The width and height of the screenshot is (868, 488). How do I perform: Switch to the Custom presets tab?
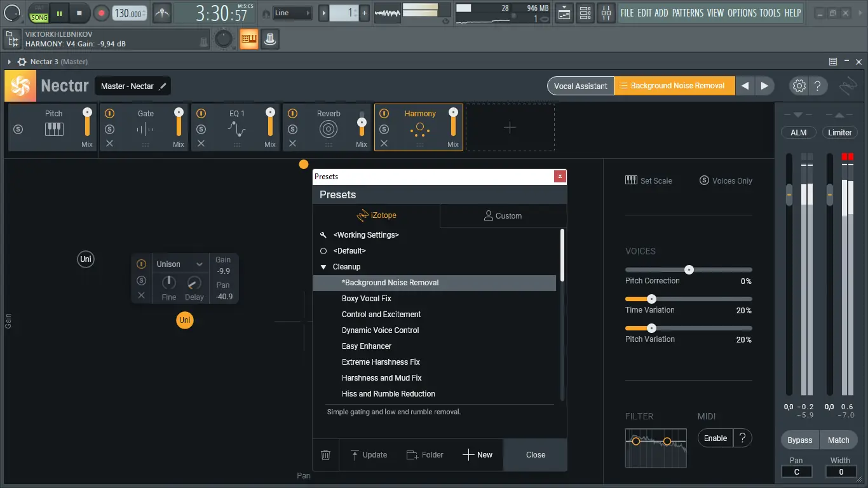point(503,216)
